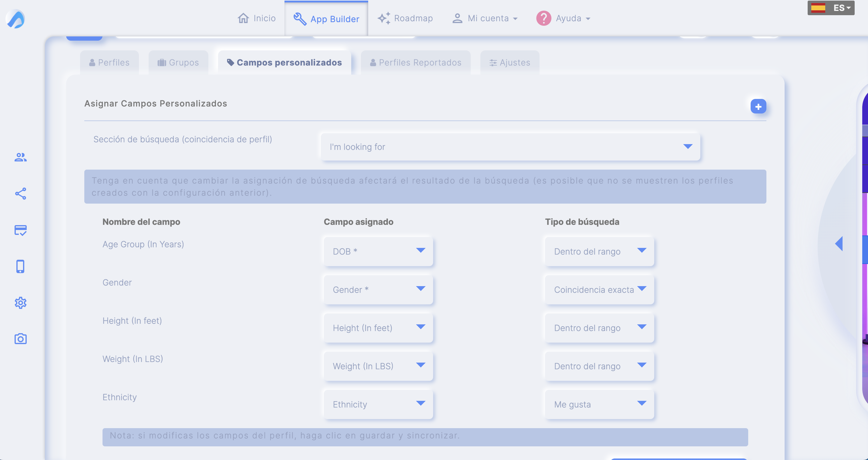Click the Age Group (In Years) field name
Viewport: 868px width, 460px height.
click(143, 244)
